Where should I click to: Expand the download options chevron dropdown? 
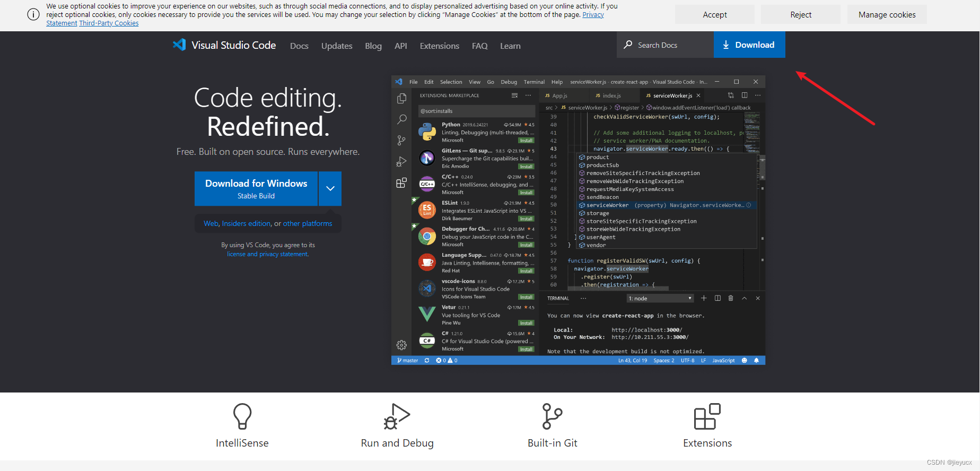click(x=330, y=188)
